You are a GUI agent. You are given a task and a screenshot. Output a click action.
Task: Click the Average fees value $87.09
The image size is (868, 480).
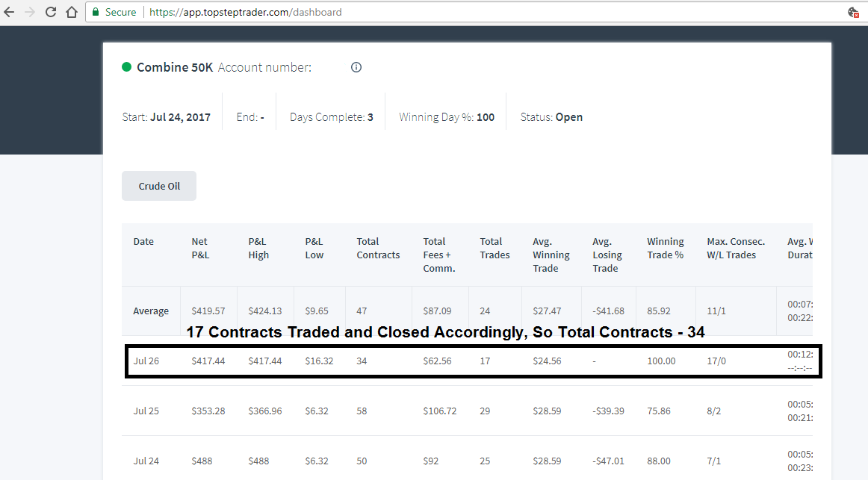(x=437, y=311)
